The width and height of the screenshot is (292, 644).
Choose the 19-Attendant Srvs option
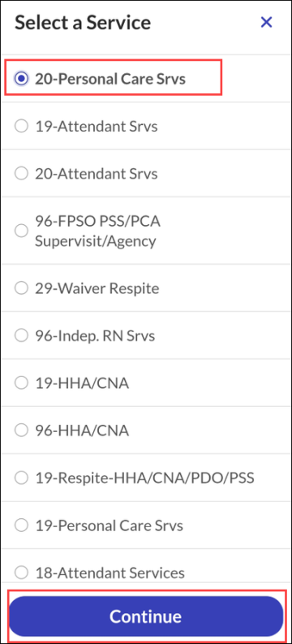point(21,126)
